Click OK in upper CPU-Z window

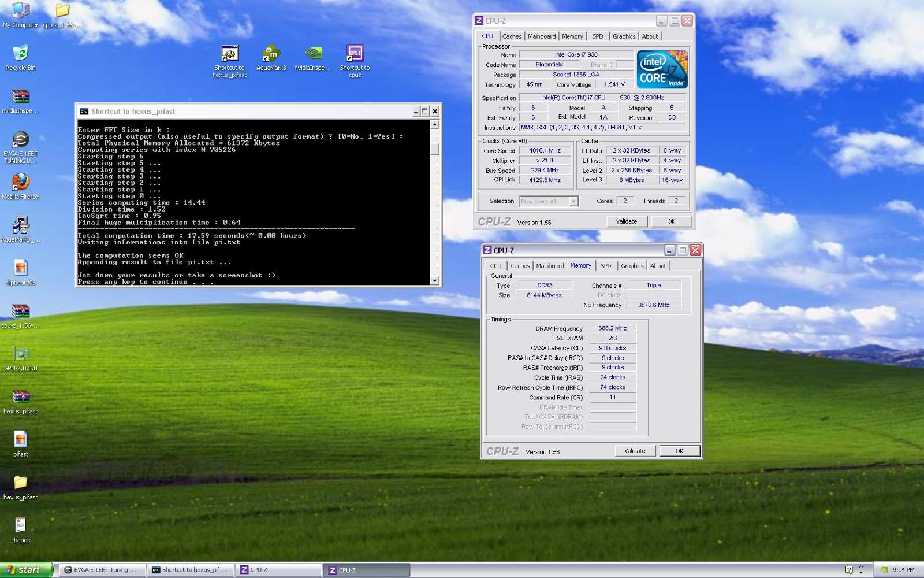click(671, 221)
